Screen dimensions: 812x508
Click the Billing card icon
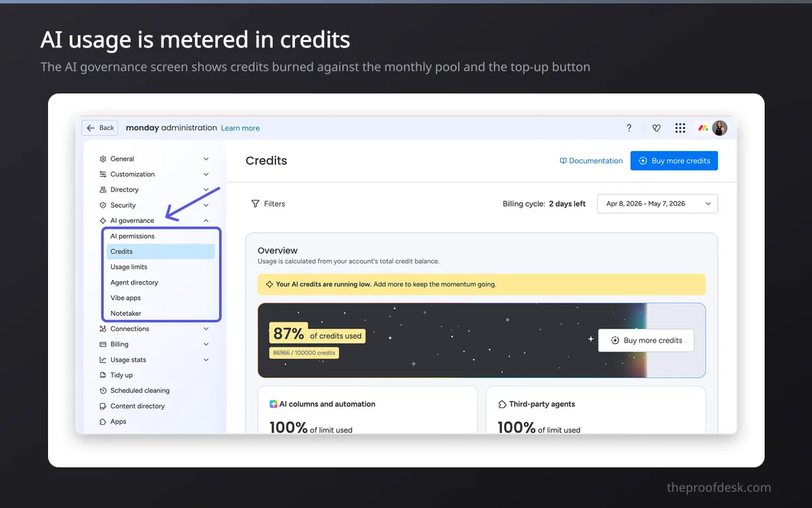[103, 344]
